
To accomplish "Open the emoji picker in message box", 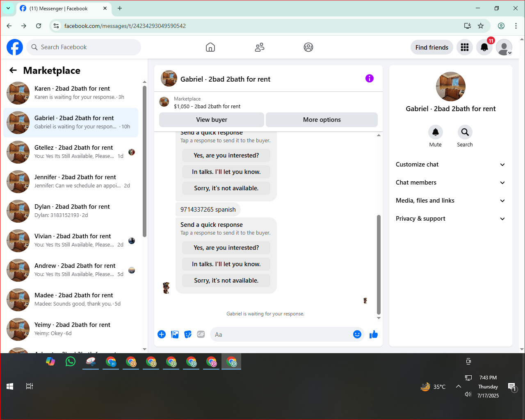I will [x=357, y=334].
